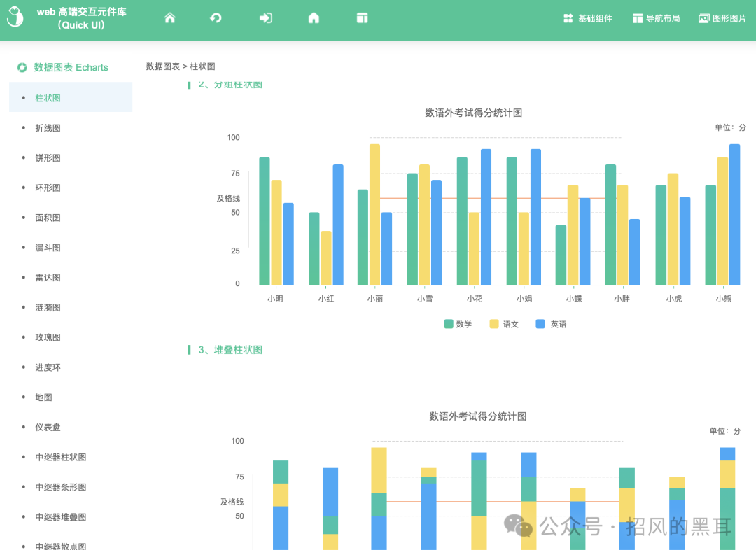Click 小明's green 数学 bar in grouped chart
Viewport: 756px width, 557px height.
264,221
